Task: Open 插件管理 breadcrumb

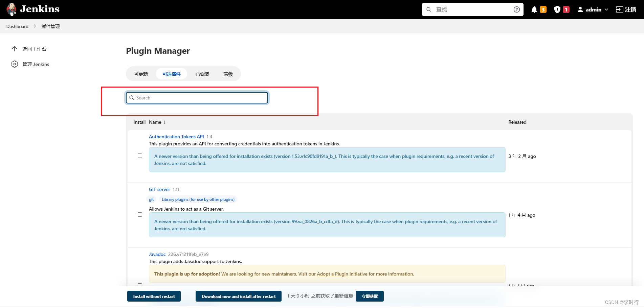Action: 50,26
